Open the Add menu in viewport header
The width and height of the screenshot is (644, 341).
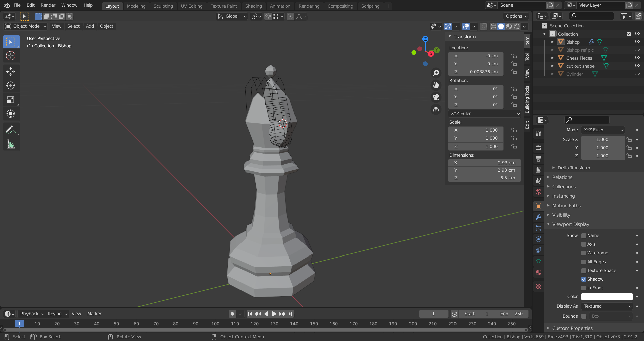[90, 26]
